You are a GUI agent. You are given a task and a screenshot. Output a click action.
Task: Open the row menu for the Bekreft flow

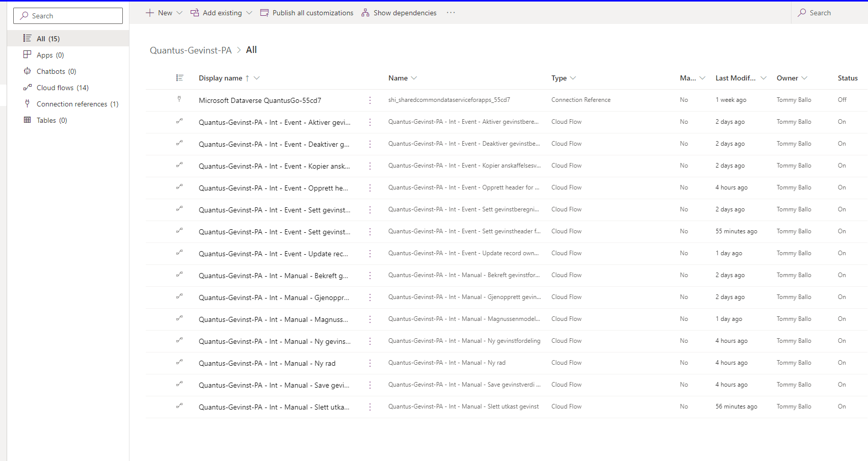coord(370,275)
